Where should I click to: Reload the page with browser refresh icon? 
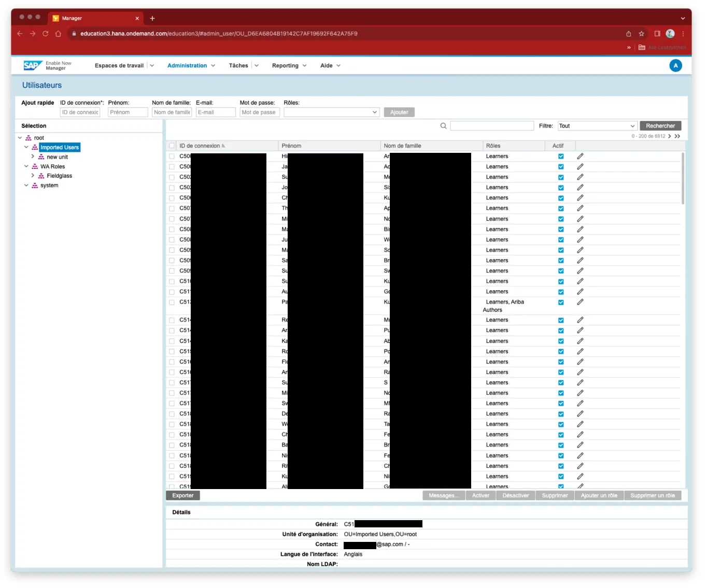pyautogui.click(x=46, y=34)
